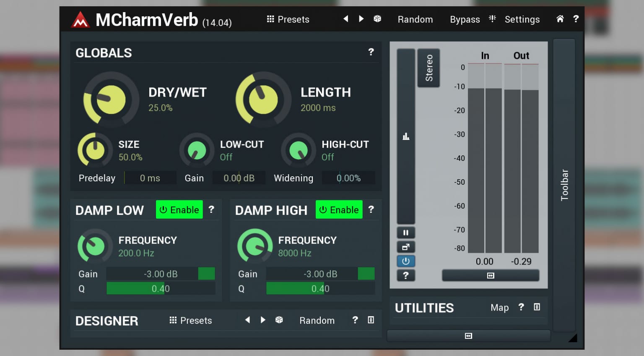Image resolution: width=644 pixels, height=356 pixels.
Task: Select the Widening 0.00% field
Action: (348, 178)
